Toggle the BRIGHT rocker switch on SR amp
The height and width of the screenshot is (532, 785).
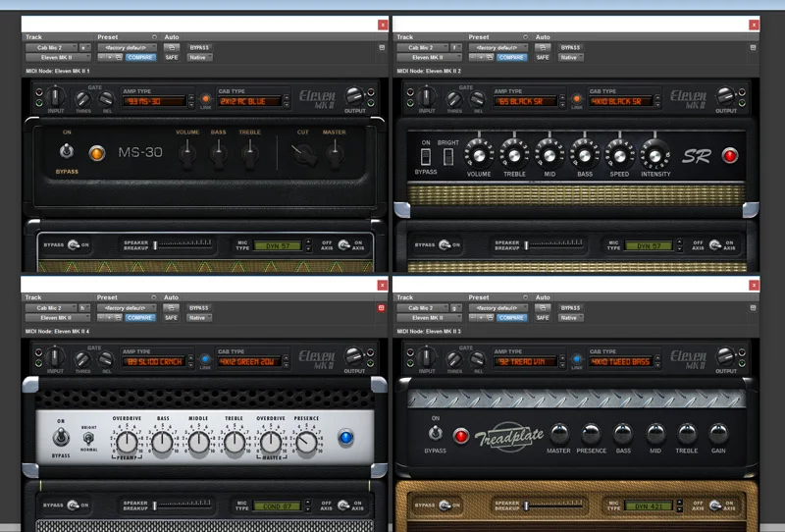(x=448, y=157)
